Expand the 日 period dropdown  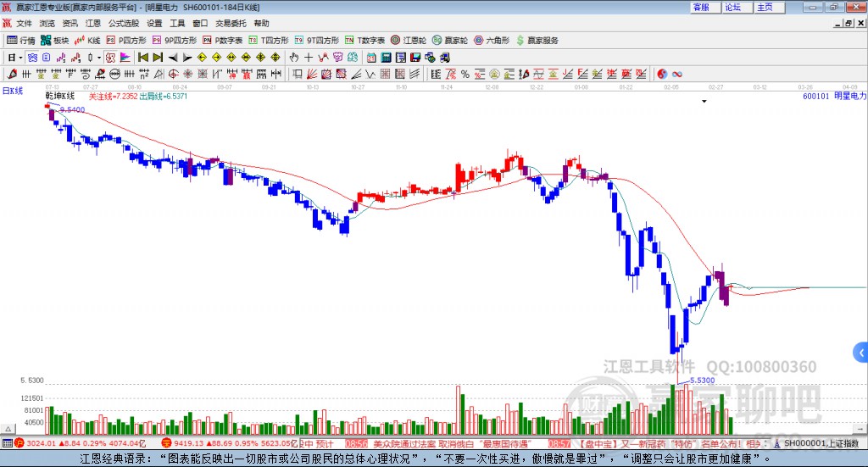20,58
